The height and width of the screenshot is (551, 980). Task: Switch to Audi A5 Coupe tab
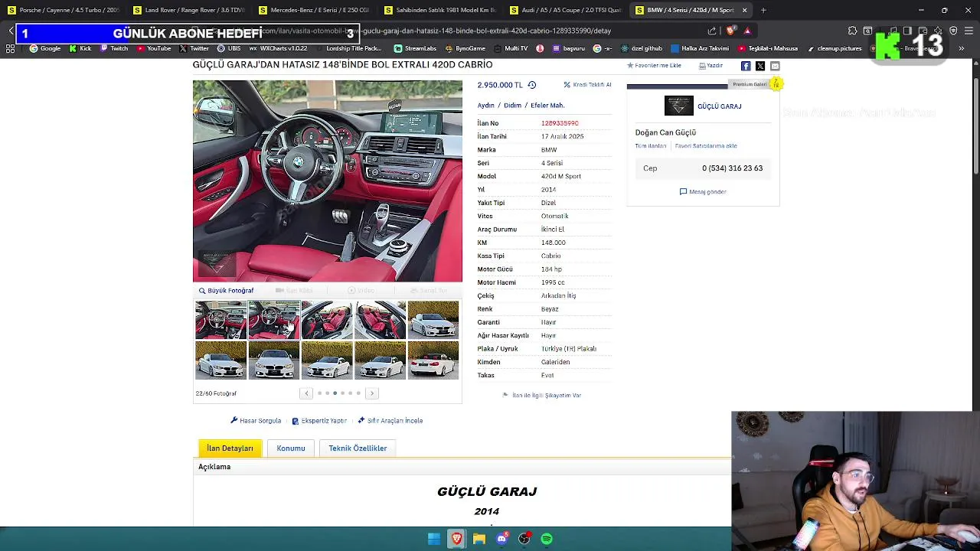[565, 10]
